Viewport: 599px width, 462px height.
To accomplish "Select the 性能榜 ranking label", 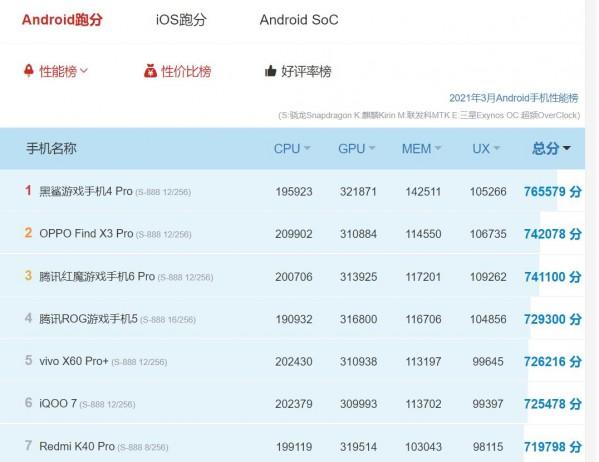I will pyautogui.click(x=58, y=71).
